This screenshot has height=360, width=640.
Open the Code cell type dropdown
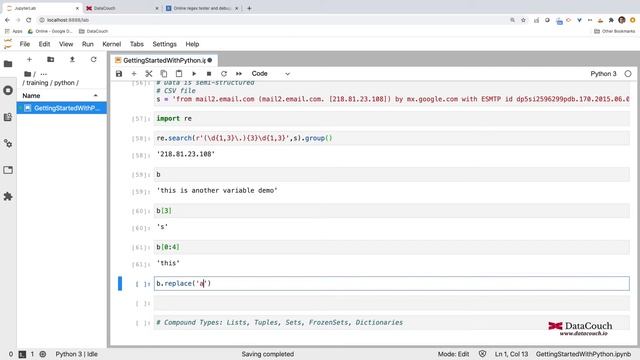(x=270, y=74)
